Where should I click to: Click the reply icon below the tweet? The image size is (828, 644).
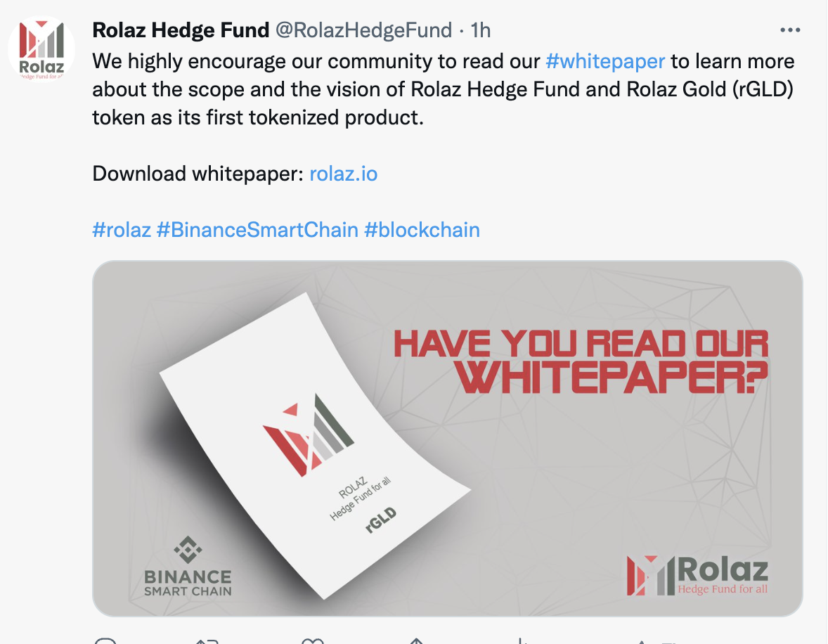tap(105, 640)
